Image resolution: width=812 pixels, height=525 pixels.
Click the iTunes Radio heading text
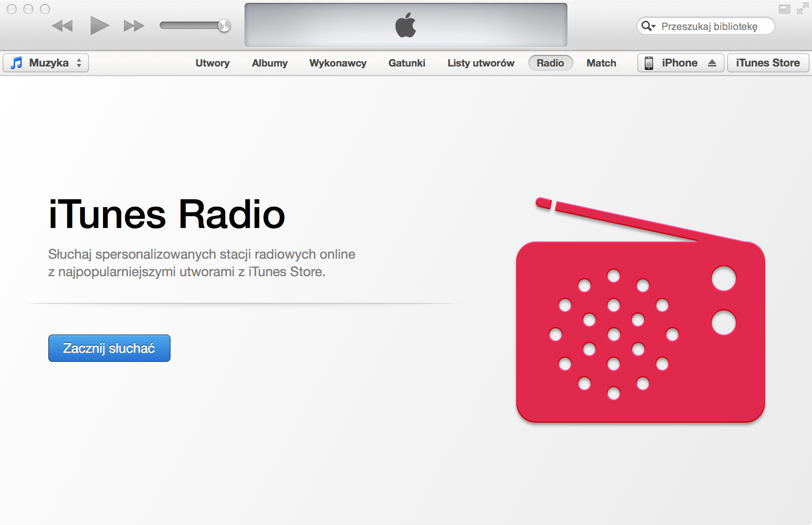coord(166,214)
